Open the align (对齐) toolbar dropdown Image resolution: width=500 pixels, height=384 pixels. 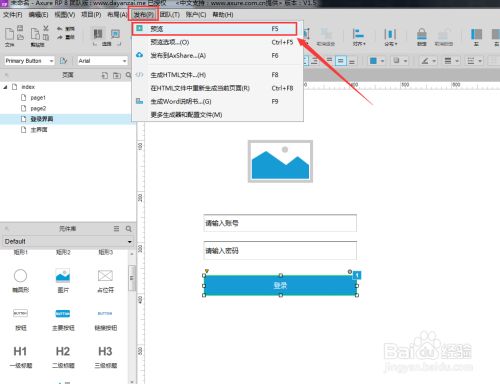click(x=359, y=37)
